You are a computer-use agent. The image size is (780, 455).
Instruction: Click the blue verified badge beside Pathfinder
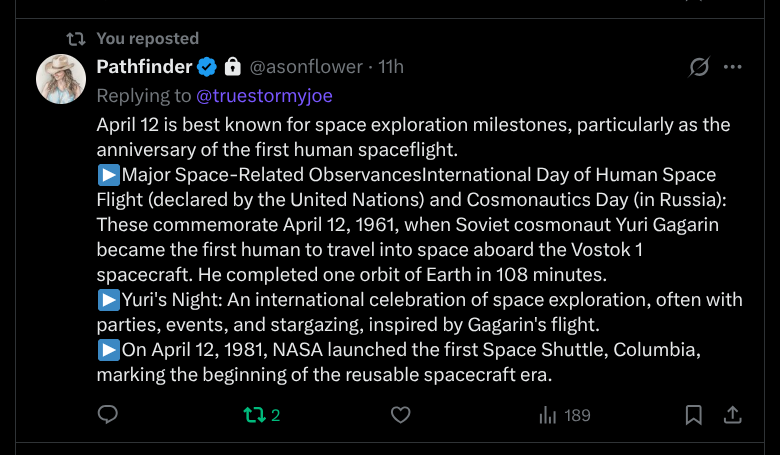click(x=207, y=67)
